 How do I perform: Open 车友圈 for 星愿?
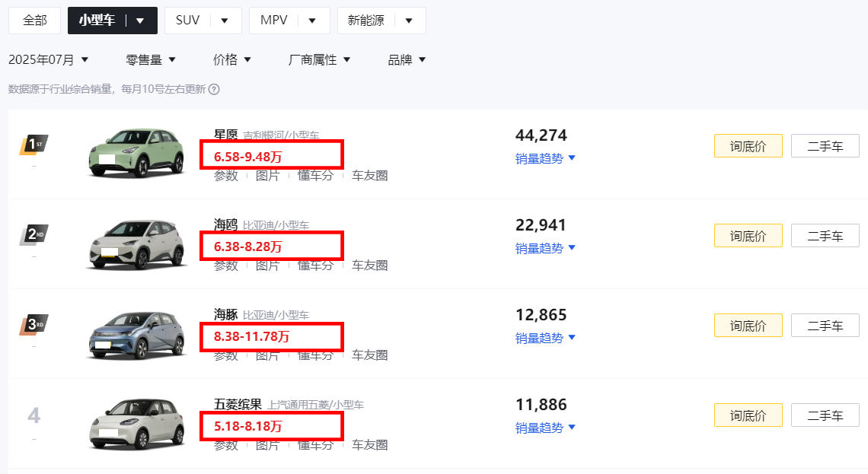370,176
